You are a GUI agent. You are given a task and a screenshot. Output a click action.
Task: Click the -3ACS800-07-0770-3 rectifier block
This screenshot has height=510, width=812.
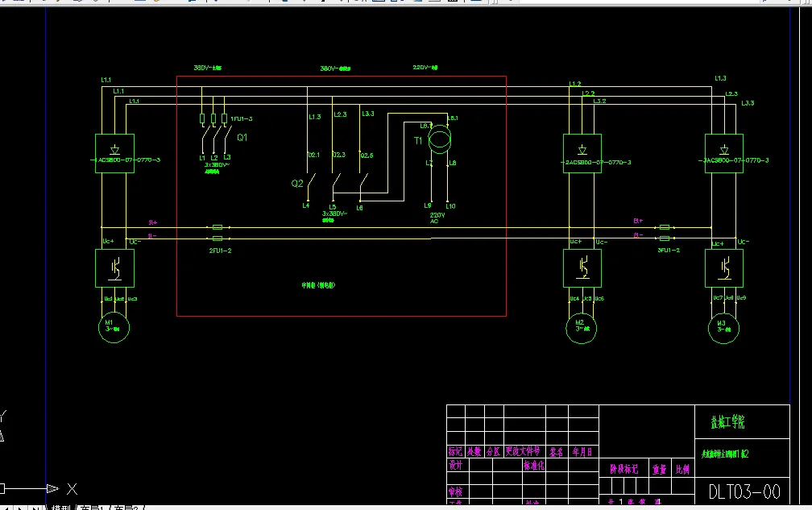(x=724, y=154)
